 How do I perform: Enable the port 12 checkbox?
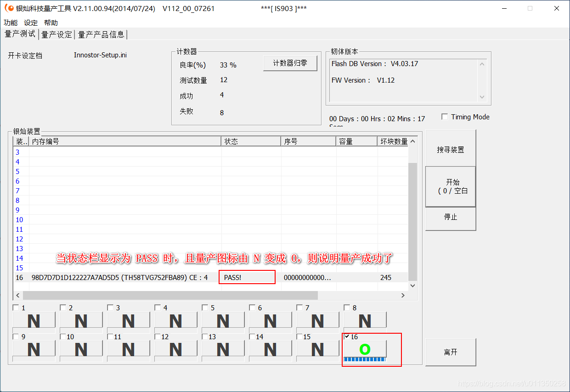pyautogui.click(x=158, y=336)
